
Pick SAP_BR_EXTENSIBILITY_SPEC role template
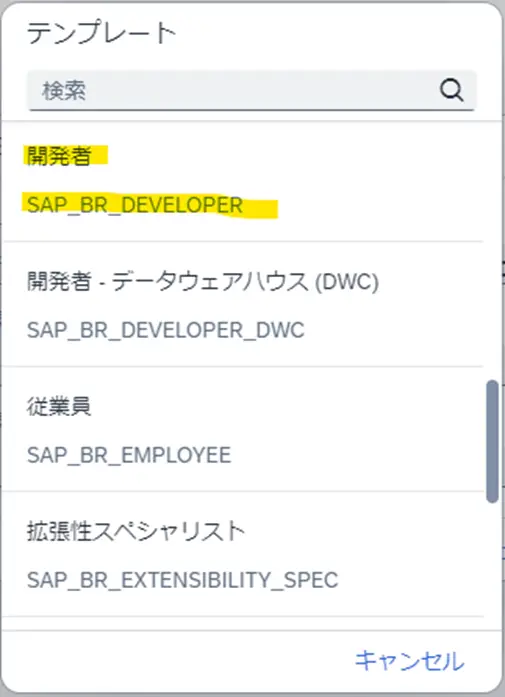click(182, 580)
